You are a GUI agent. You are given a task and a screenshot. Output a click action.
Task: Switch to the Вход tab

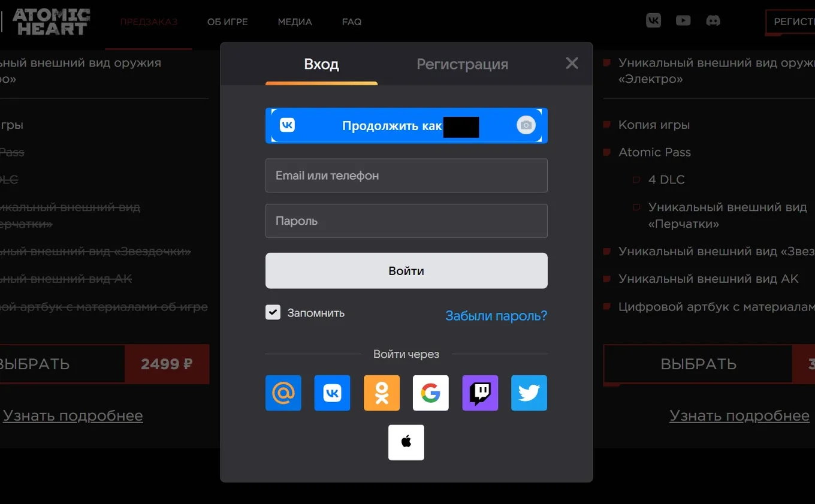[x=321, y=64]
